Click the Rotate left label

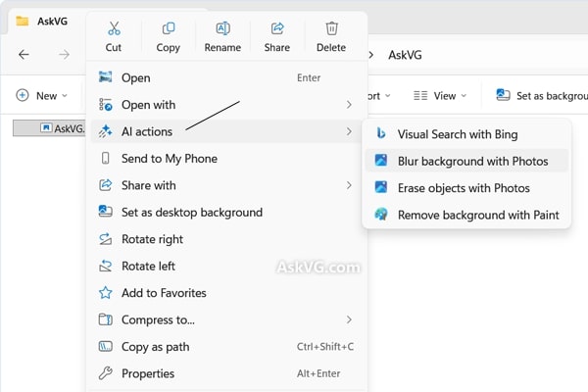(x=149, y=266)
